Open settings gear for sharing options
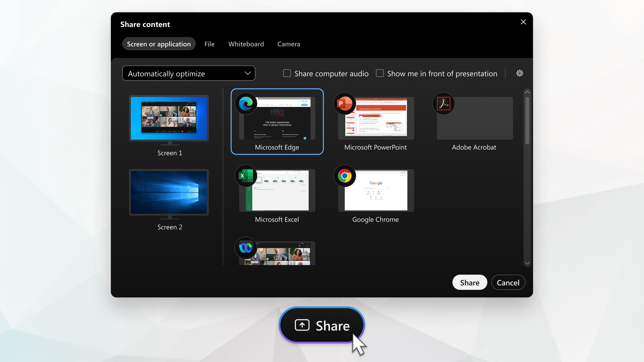Image resolution: width=644 pixels, height=362 pixels. (519, 73)
